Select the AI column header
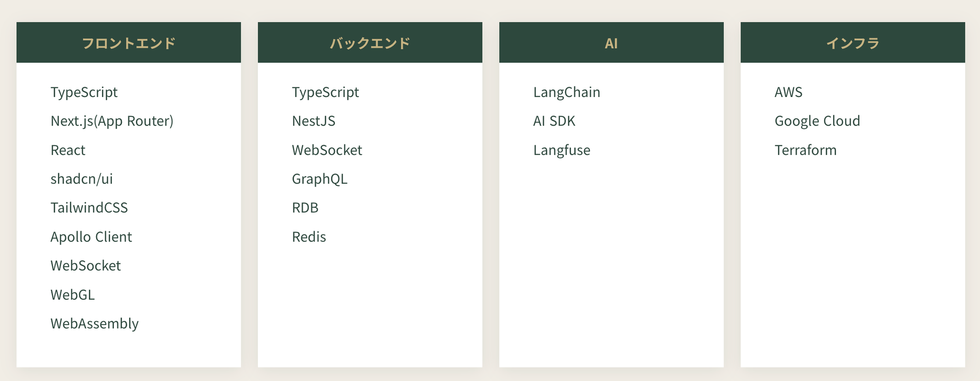The height and width of the screenshot is (381, 980). 611,43
